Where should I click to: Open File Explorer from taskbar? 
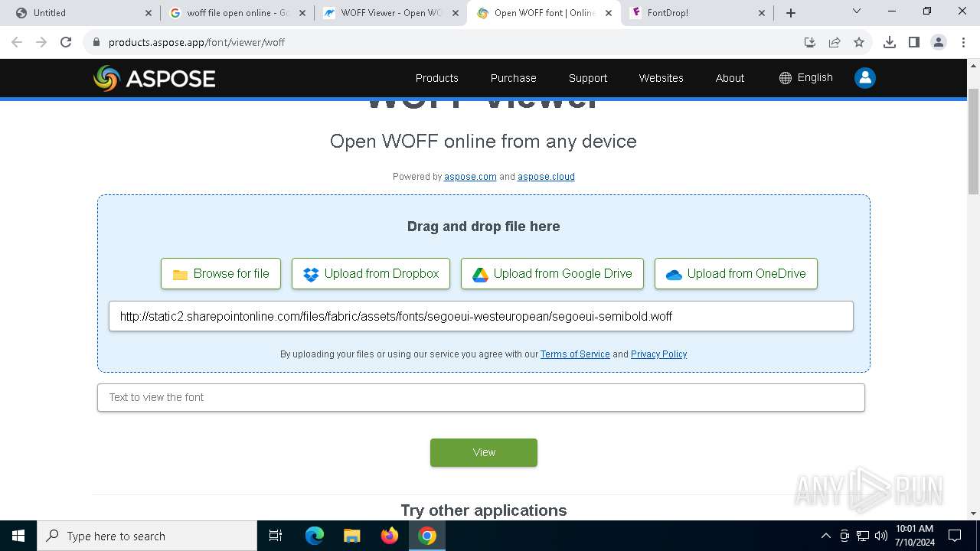pyautogui.click(x=351, y=536)
